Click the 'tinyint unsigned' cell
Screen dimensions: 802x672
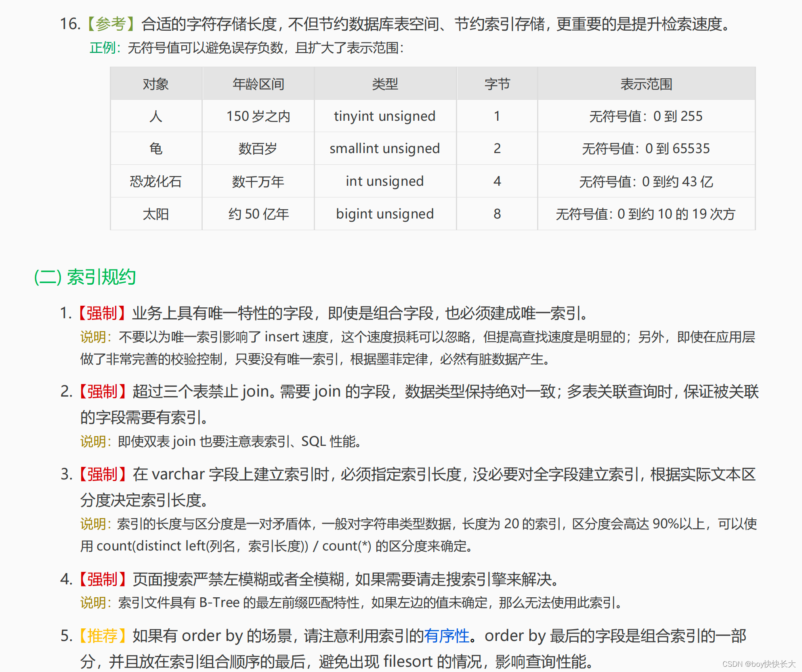click(x=385, y=116)
